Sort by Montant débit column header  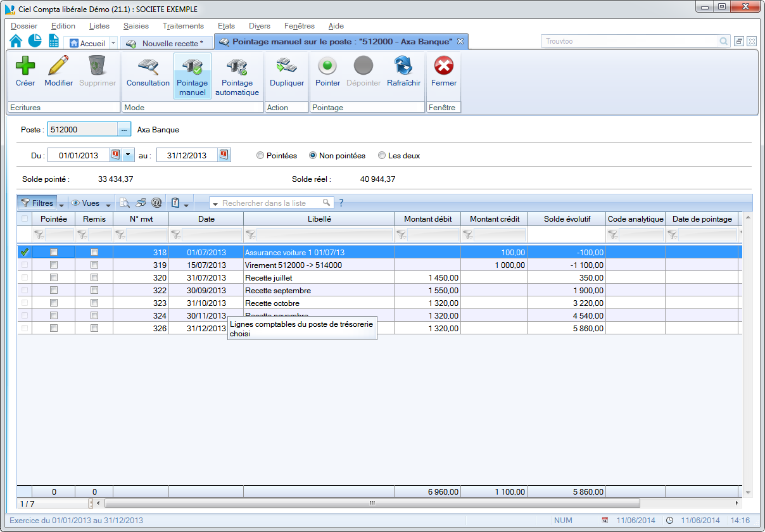427,219
